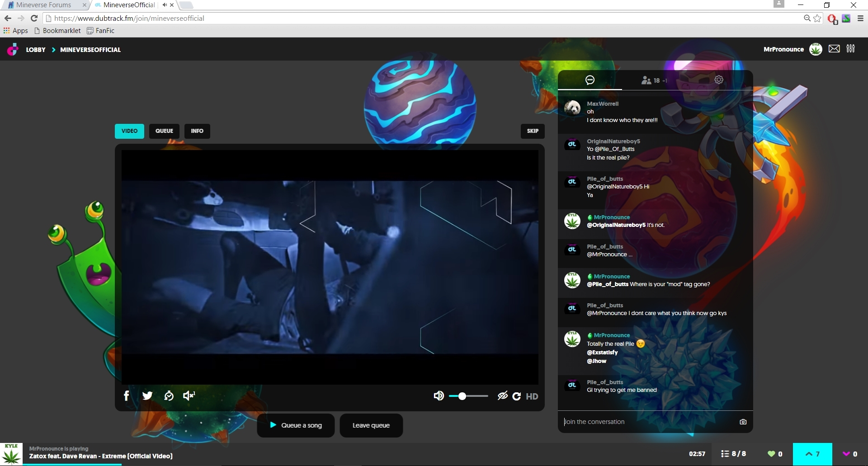Click the Dubtrack logo icon
Image resolution: width=868 pixels, height=466 pixels.
pyautogui.click(x=13, y=49)
